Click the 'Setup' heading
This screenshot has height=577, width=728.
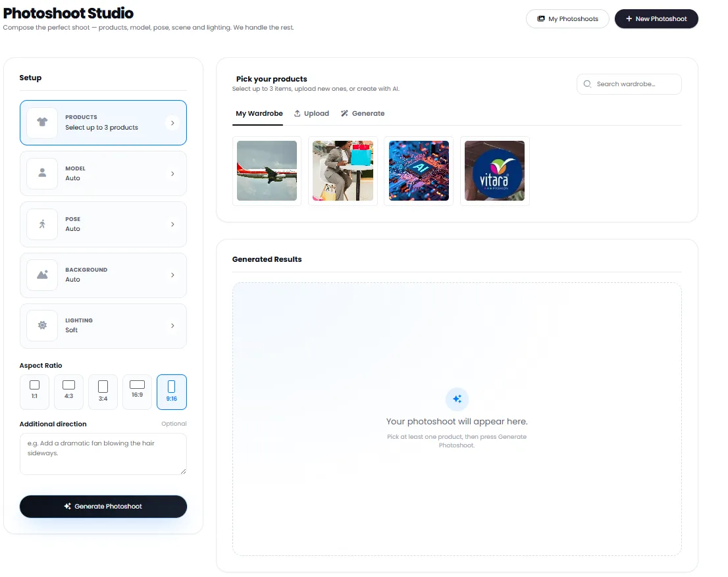[30, 78]
